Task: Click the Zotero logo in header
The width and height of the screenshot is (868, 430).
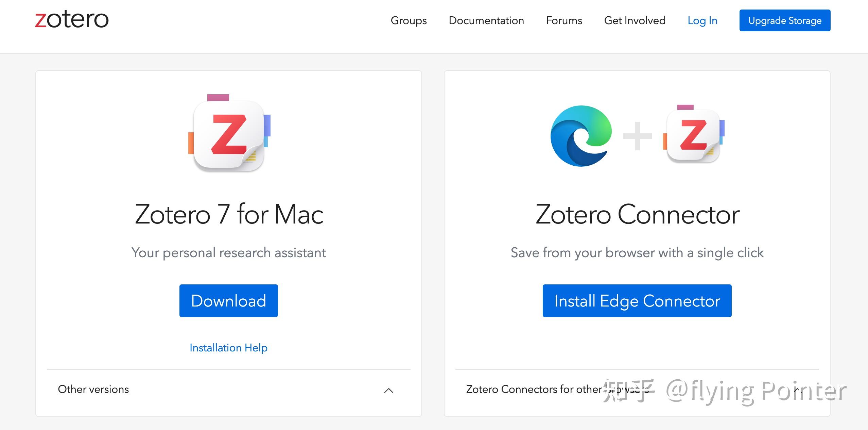Action: [x=72, y=20]
